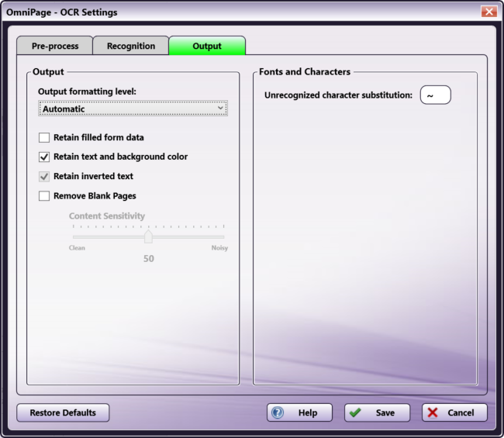Screen dimensions: 504x438
Task: Cancel the OCR Settings dialog
Action: (454, 412)
